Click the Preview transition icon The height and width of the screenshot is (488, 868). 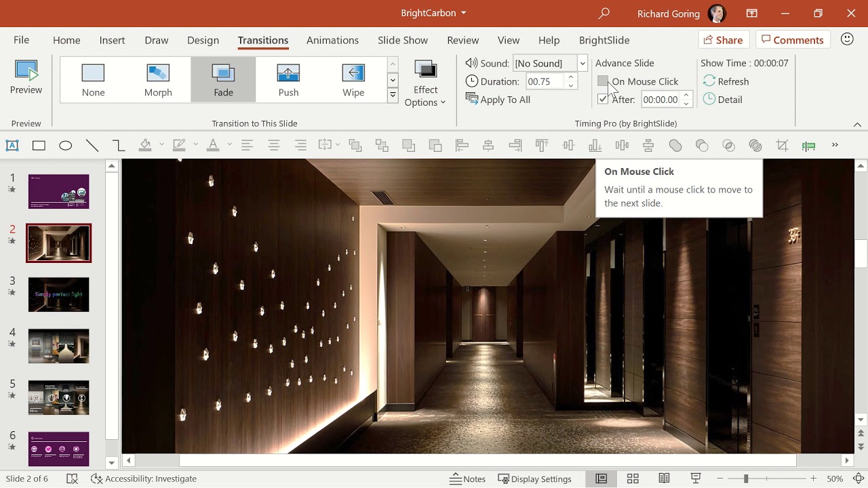click(x=26, y=78)
